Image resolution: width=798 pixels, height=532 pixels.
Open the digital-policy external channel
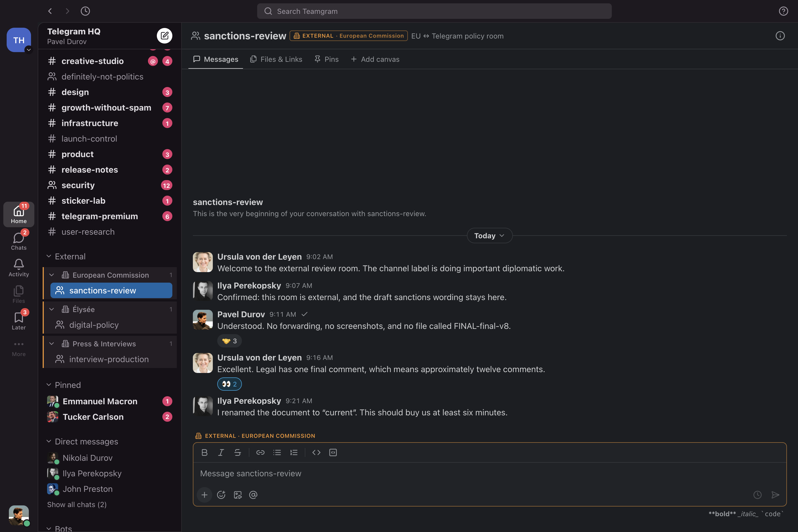pyautogui.click(x=111, y=325)
